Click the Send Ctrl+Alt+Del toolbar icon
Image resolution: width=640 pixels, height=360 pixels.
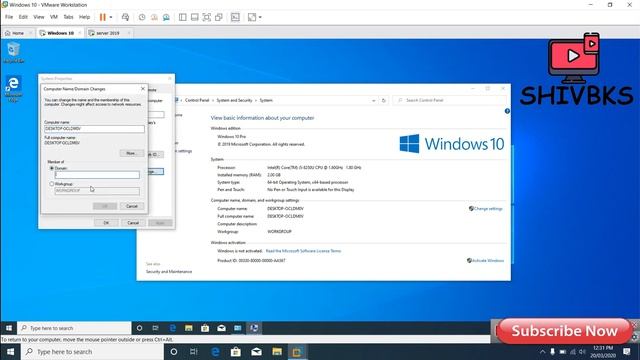(x=125, y=17)
